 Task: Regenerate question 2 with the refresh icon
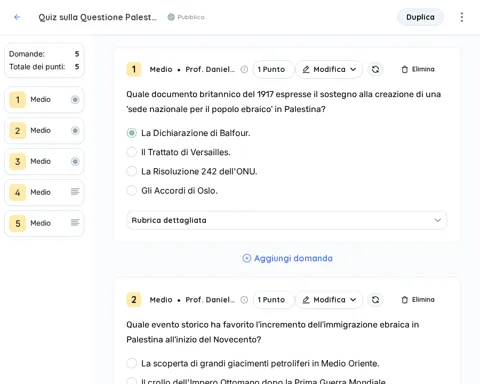click(x=375, y=300)
